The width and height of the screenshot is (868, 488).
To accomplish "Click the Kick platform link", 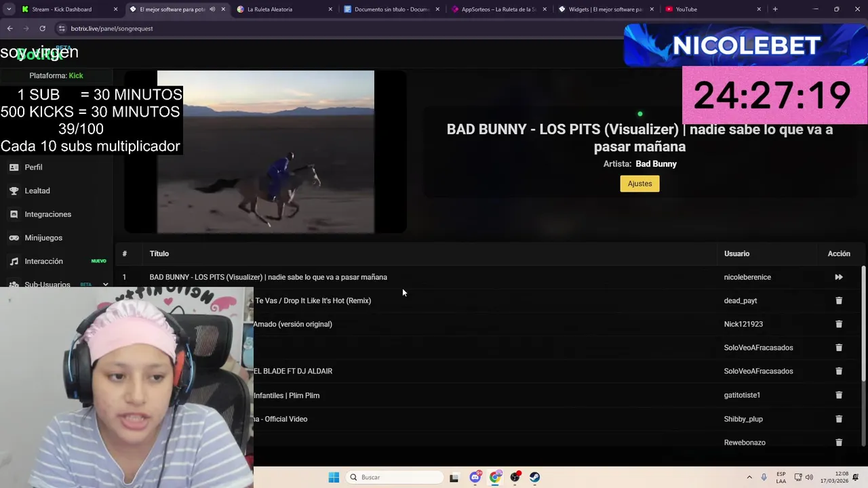I will click(76, 76).
